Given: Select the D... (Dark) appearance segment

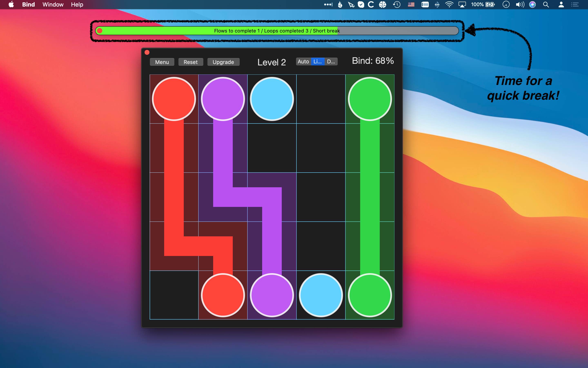Looking at the screenshot, I should coord(331,62).
